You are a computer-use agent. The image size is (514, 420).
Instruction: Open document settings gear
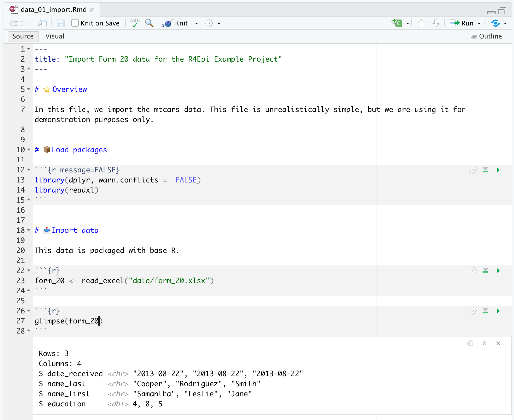[209, 23]
